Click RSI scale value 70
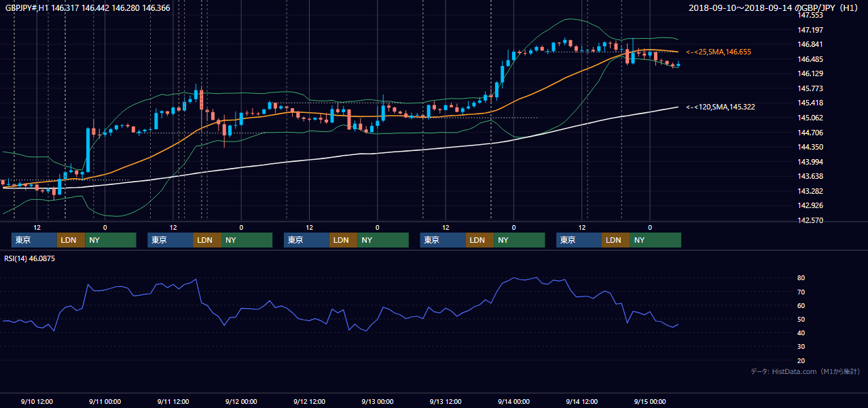Image resolution: width=868 pixels, height=408 pixels. pyautogui.click(x=801, y=292)
